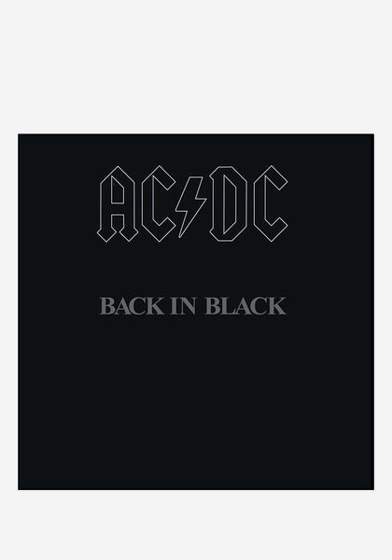Click the word BACK in the album title
392x560 pixels.
tap(131, 306)
